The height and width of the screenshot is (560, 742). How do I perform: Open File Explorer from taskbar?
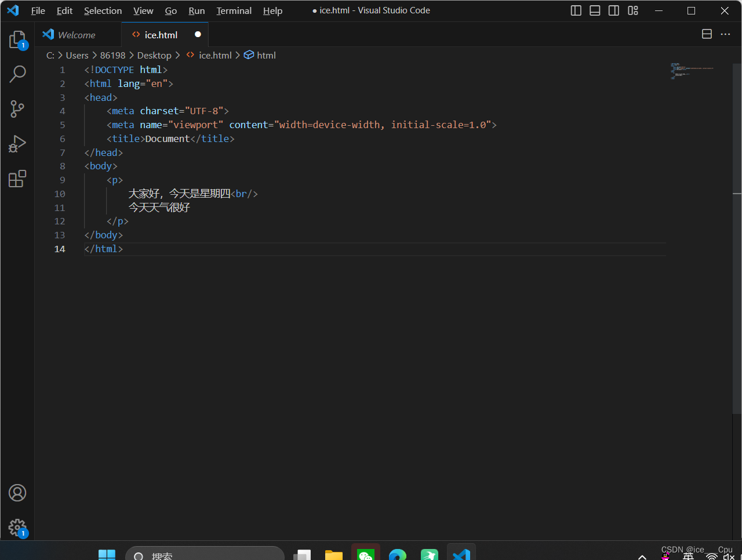coord(333,555)
